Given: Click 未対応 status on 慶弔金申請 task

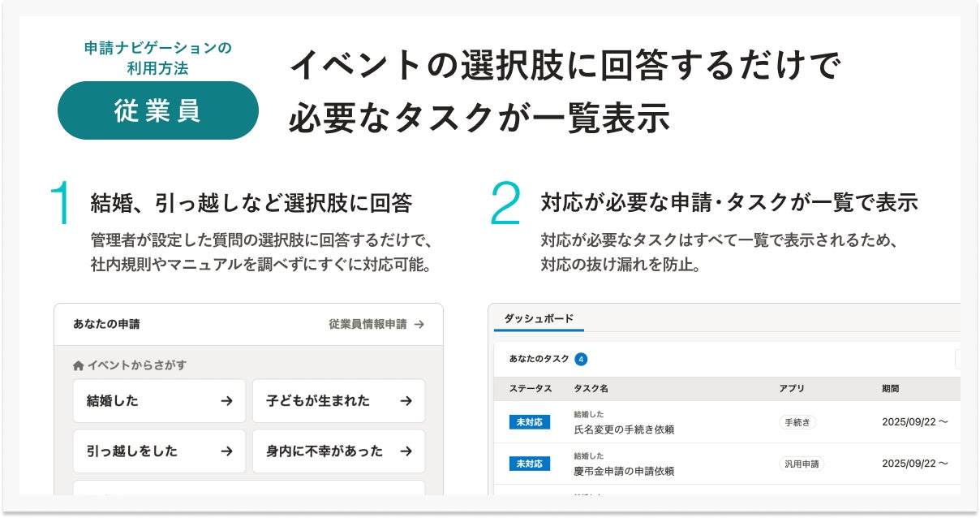Looking at the screenshot, I should tap(529, 464).
